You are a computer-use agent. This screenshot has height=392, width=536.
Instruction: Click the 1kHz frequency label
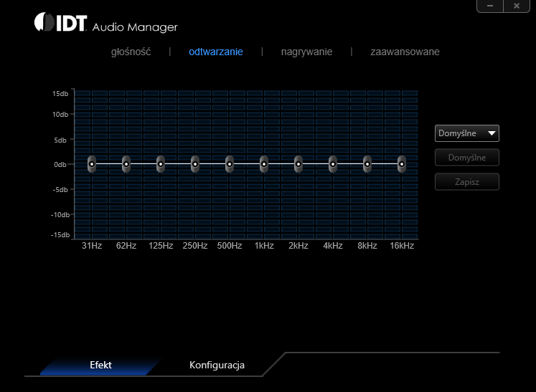(264, 246)
